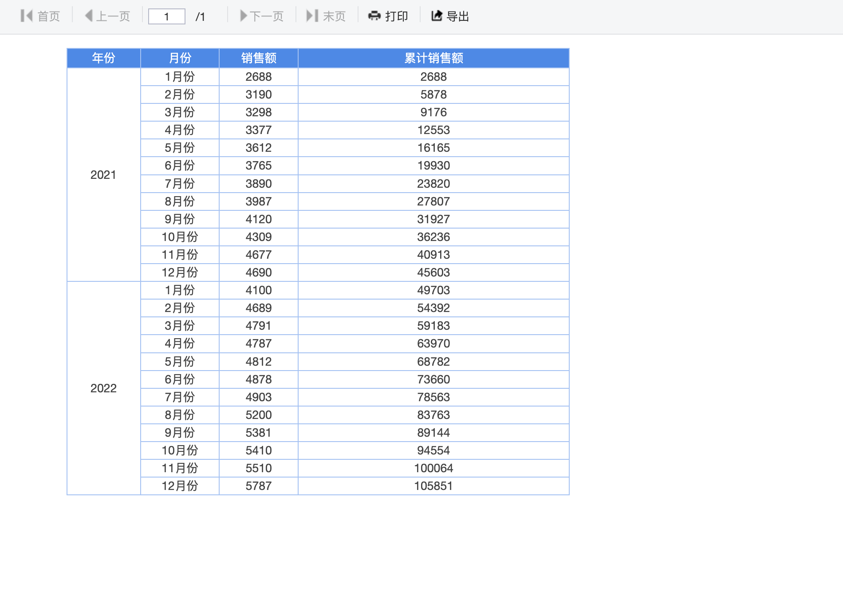The image size is (843, 616).
Task: Click sales value 4787
Action: [x=259, y=344]
